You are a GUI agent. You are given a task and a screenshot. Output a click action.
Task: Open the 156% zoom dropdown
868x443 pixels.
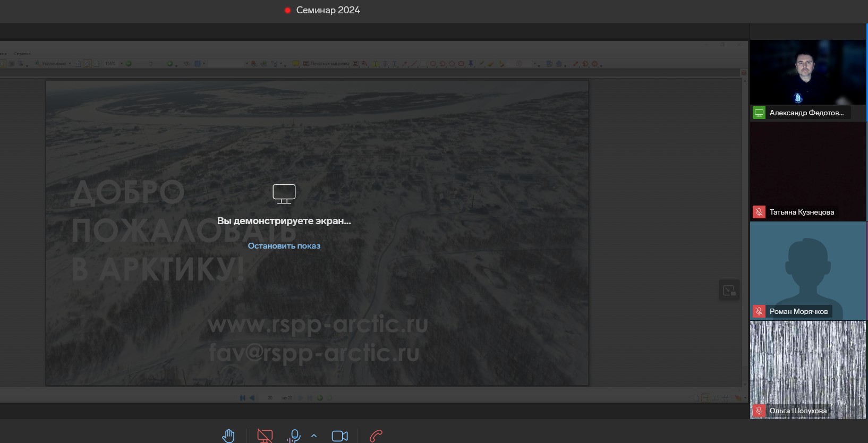click(x=113, y=64)
